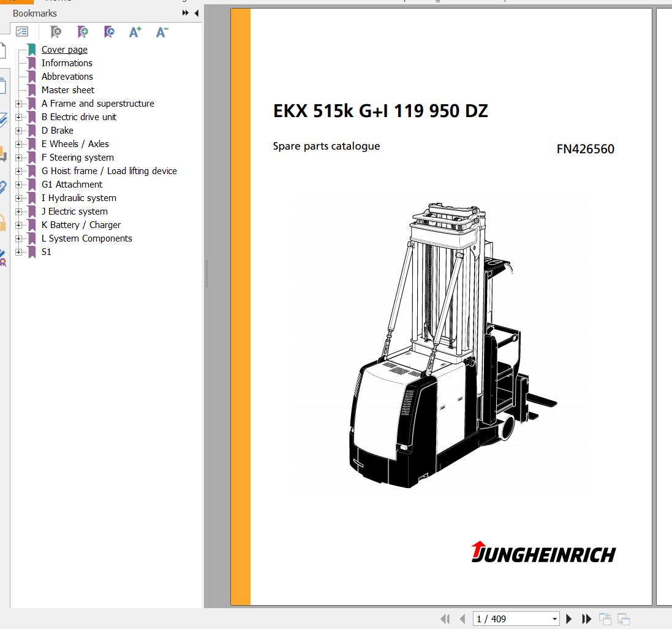
Task: Click the bookmark properties search icon
Action: pyautogui.click(x=109, y=32)
